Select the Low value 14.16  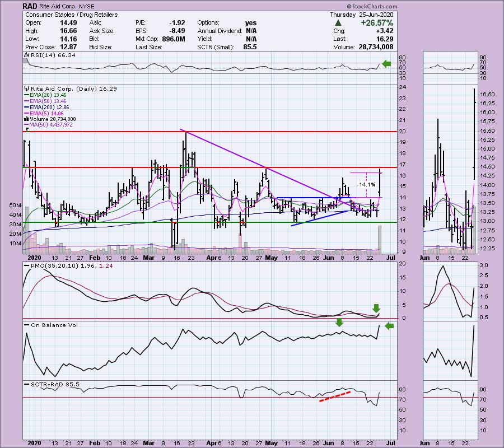[x=68, y=39]
